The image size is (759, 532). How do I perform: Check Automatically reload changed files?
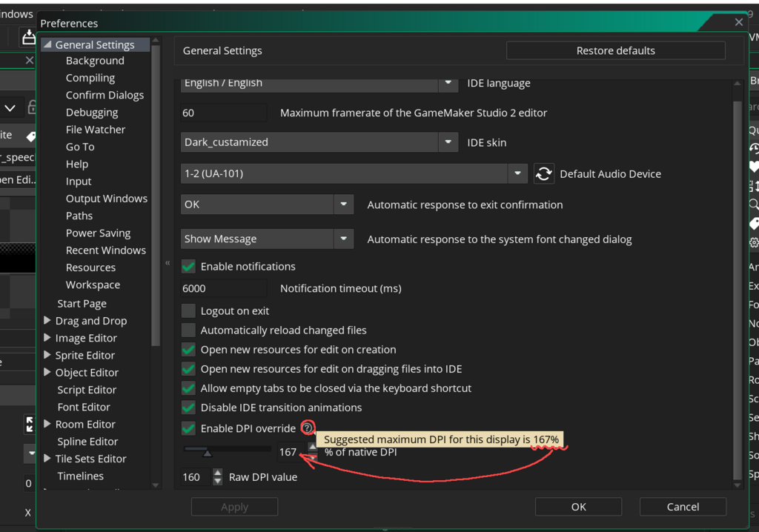188,330
